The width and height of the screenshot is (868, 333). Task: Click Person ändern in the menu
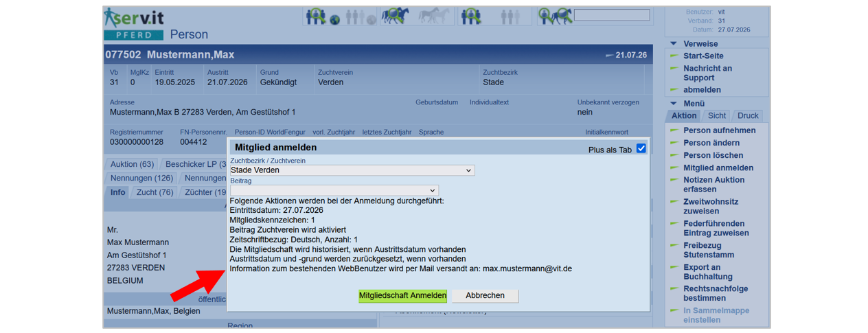coord(711,143)
